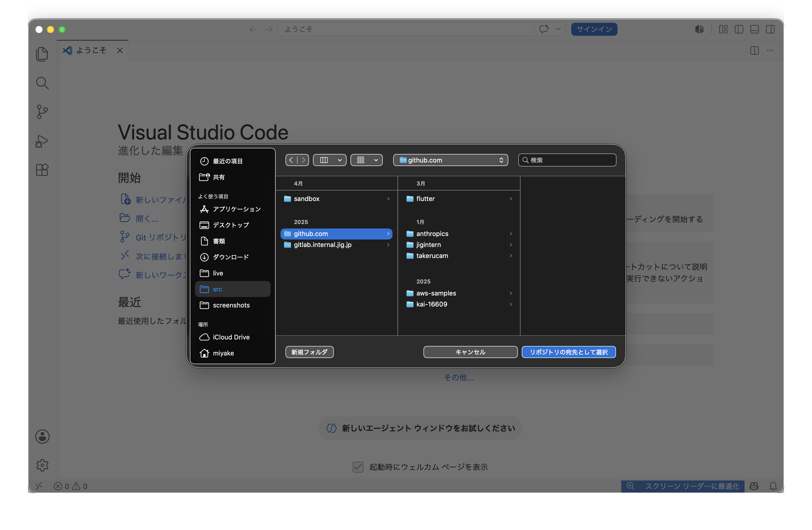Go to previous folder in file dialog
Image resolution: width=812 pixels, height=530 pixels.
(291, 160)
